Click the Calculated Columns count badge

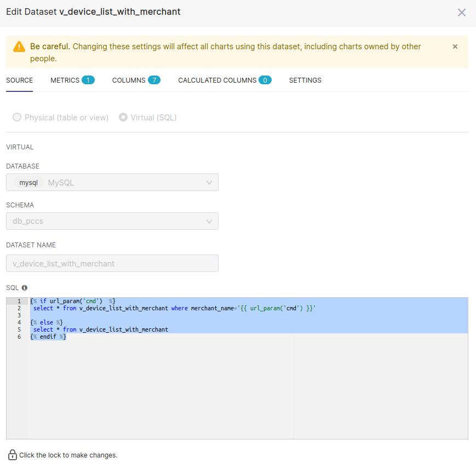pos(265,80)
